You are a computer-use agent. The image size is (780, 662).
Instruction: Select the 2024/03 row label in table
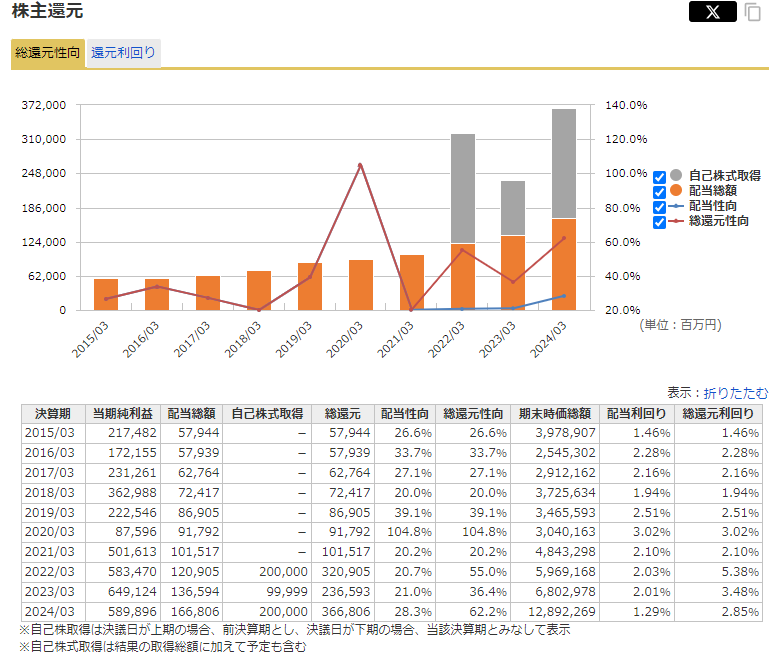(53, 612)
